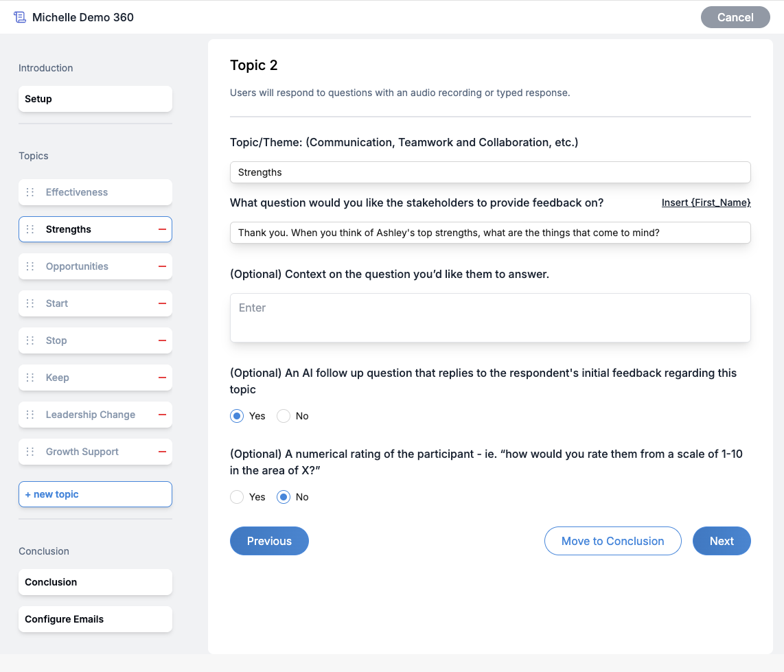Delete the Stop topic using minus icon
784x672 pixels.
(x=163, y=340)
